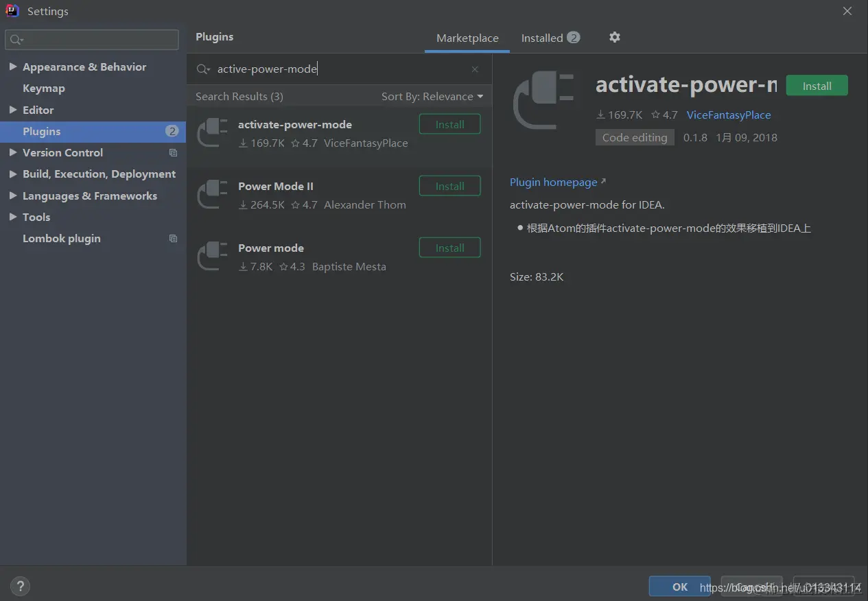The image size is (868, 601).
Task: Select Plugins in settings tree
Action: click(x=93, y=132)
